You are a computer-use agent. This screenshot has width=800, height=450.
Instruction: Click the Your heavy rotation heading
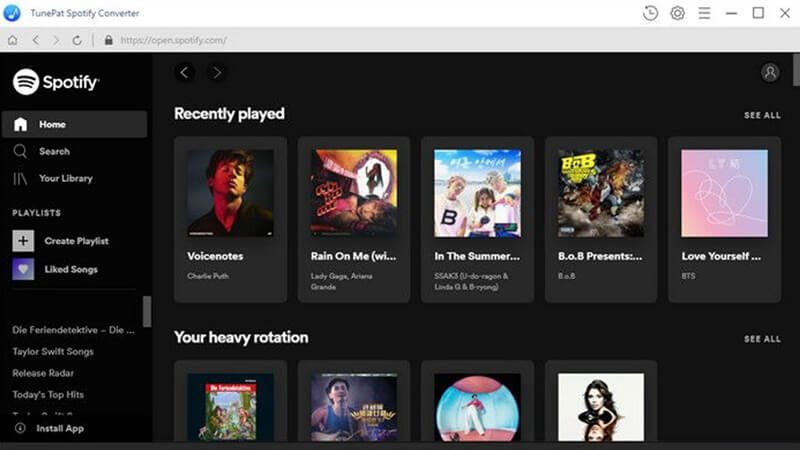click(x=241, y=337)
